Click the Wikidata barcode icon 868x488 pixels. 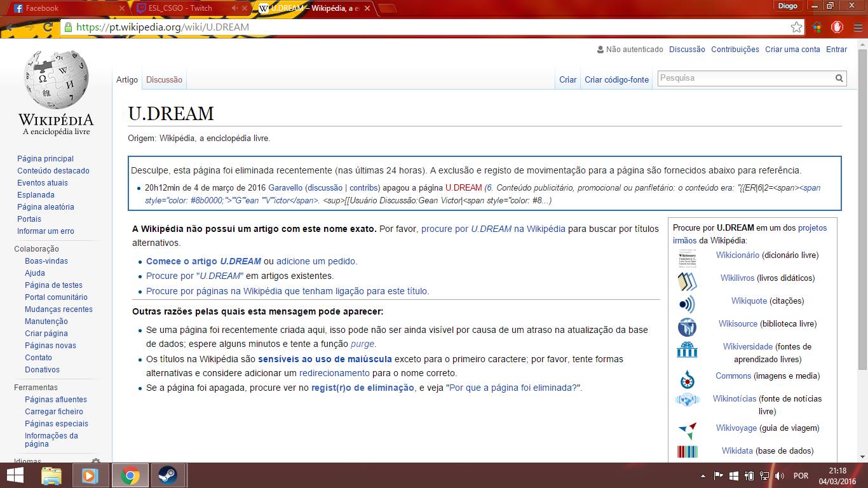[x=687, y=452]
